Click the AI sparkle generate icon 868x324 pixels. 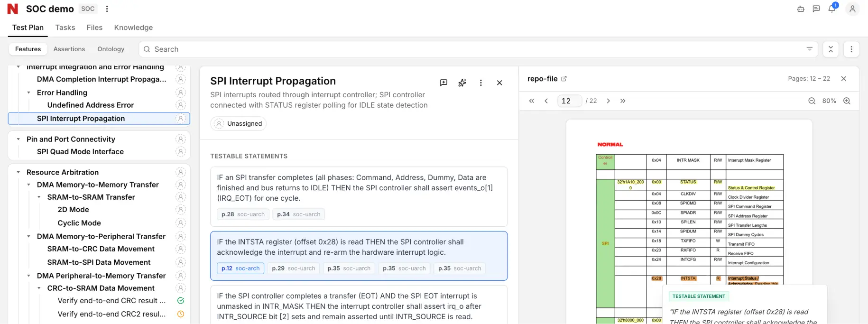tap(462, 83)
